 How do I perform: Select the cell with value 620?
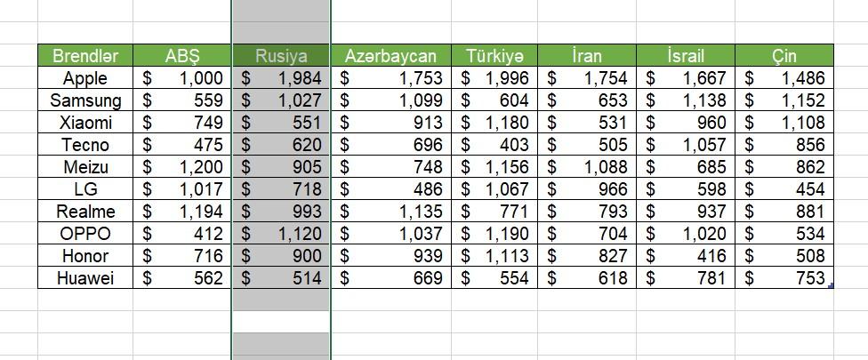(x=281, y=144)
